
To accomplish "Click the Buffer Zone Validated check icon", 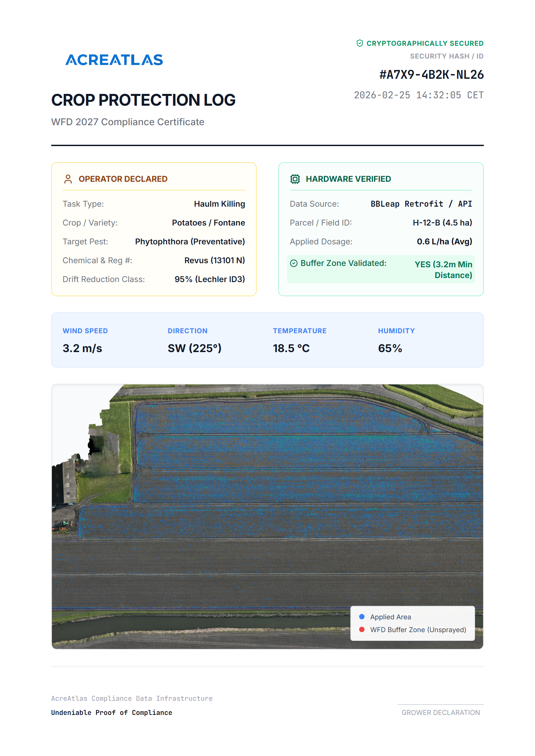I will [x=294, y=263].
